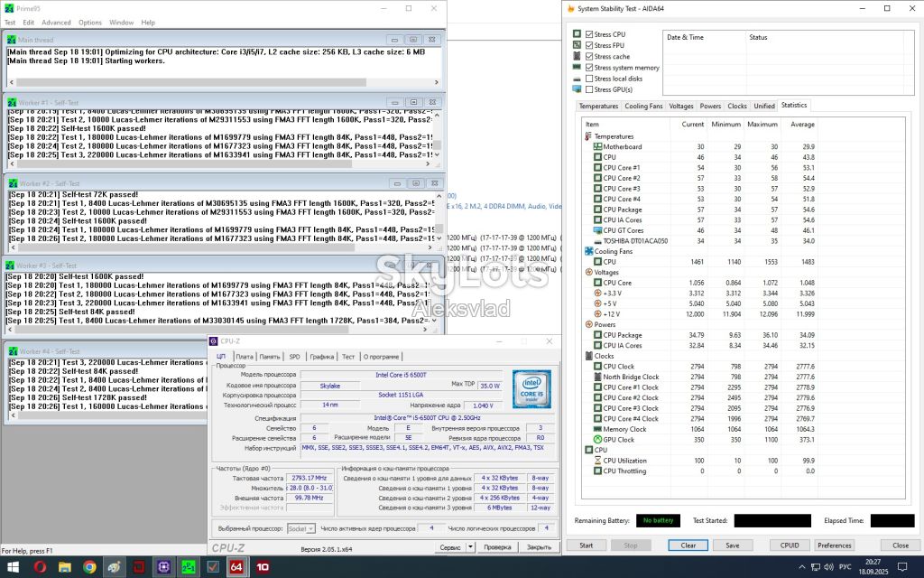
Task: Click the checkmark app icon in taskbar
Action: tap(213, 567)
